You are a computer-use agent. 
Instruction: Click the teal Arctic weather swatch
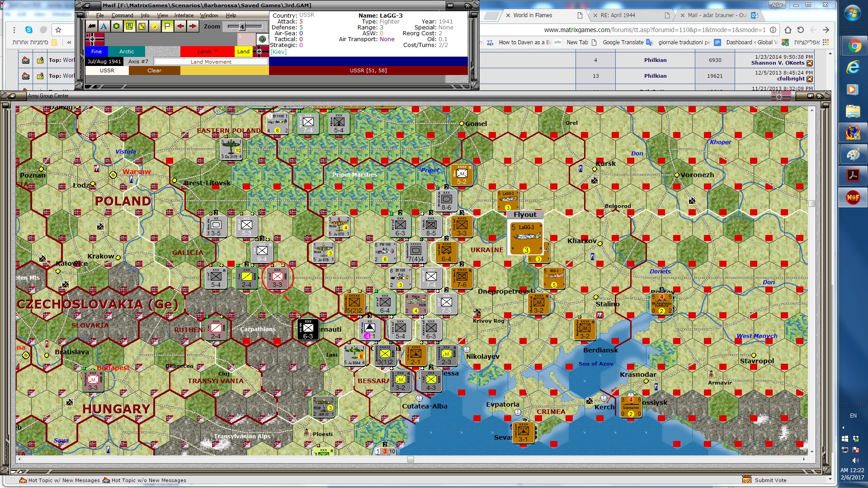[127, 52]
